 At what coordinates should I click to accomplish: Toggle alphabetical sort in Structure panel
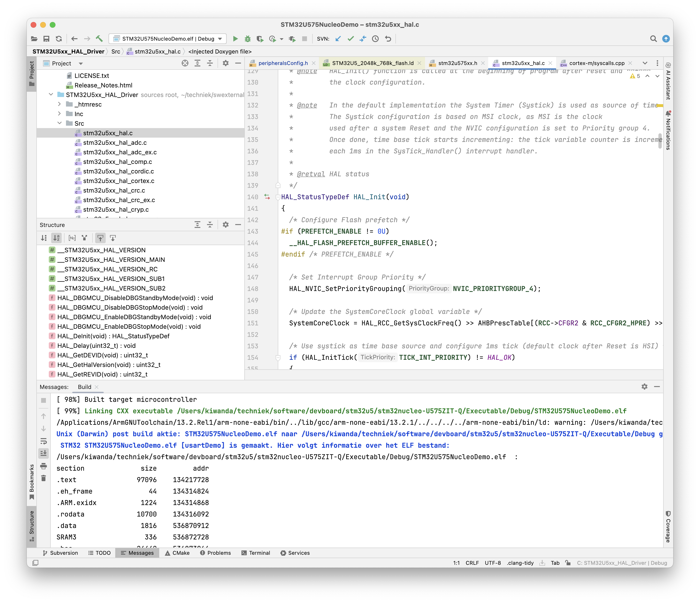[x=56, y=238]
